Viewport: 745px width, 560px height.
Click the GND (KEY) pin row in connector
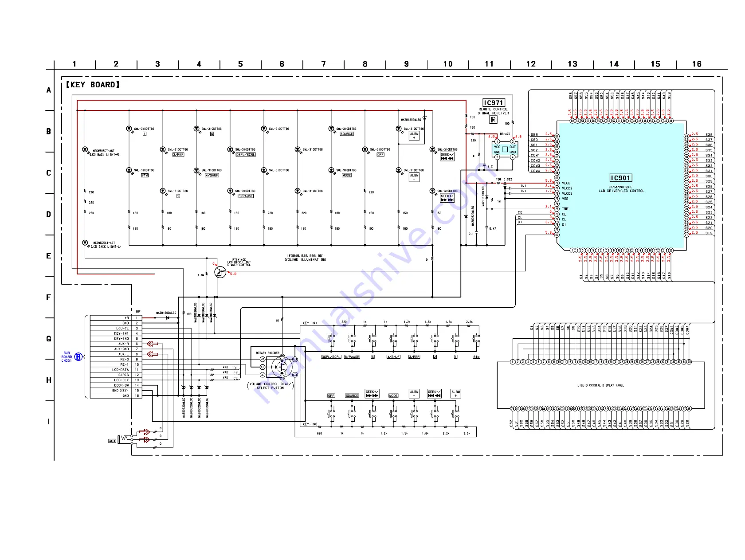pos(116,391)
